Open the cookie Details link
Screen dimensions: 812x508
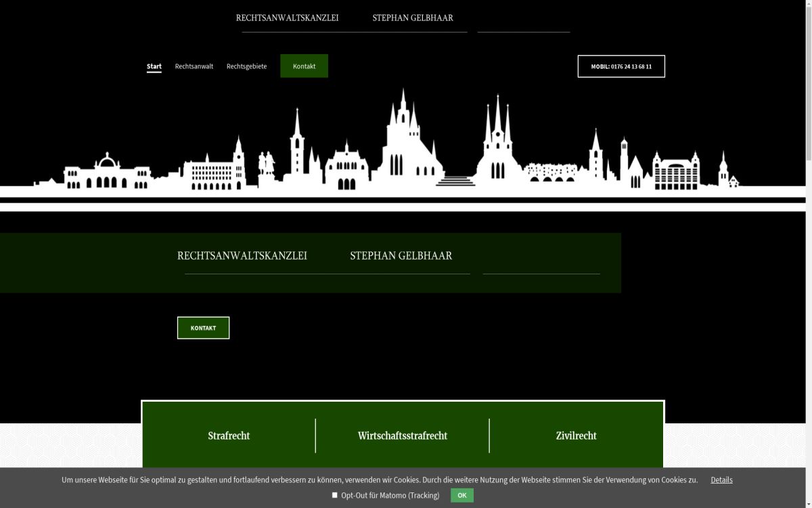click(721, 480)
